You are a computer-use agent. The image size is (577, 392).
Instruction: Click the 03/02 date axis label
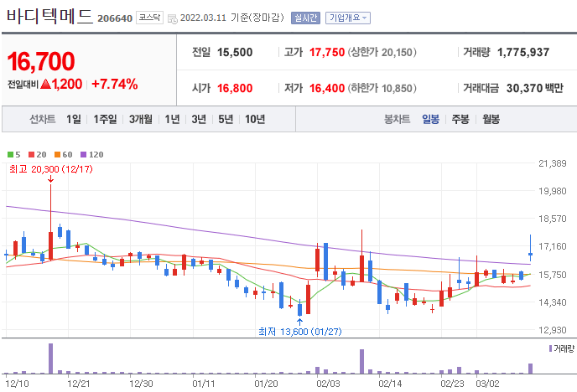pyautogui.click(x=487, y=384)
